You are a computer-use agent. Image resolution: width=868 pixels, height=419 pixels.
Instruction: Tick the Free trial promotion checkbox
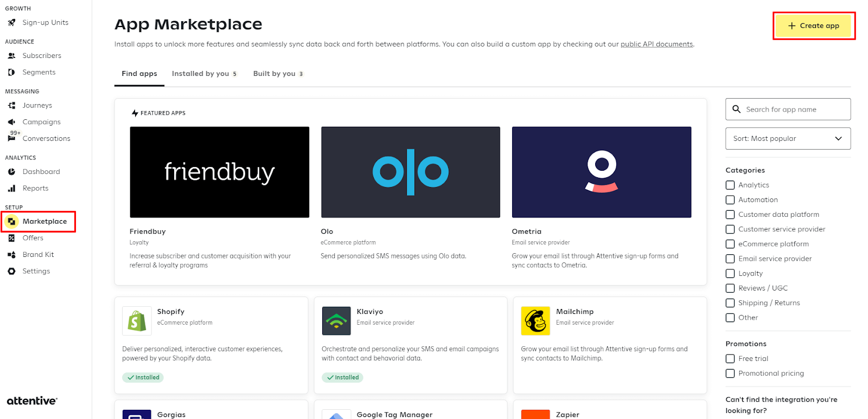[730, 359]
